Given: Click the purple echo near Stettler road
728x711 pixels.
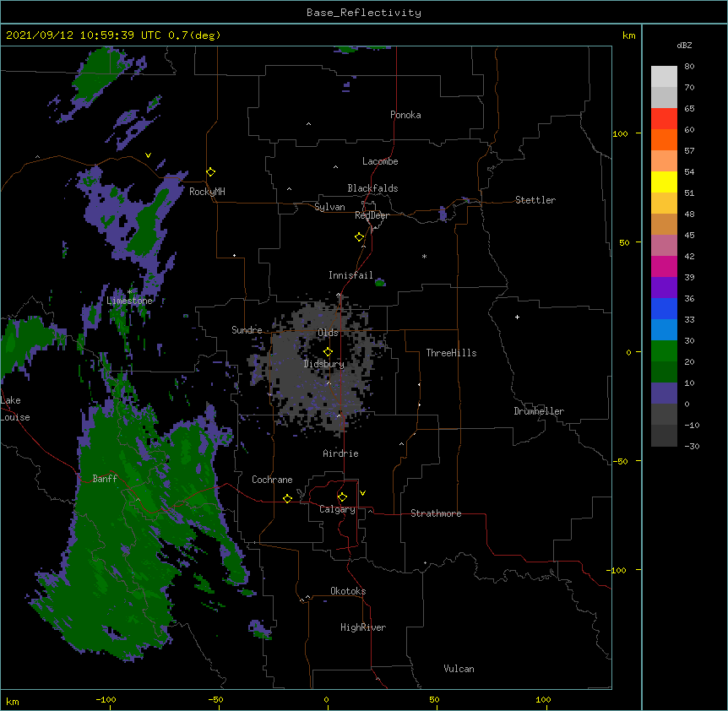Looking at the screenshot, I should pyautogui.click(x=443, y=214).
